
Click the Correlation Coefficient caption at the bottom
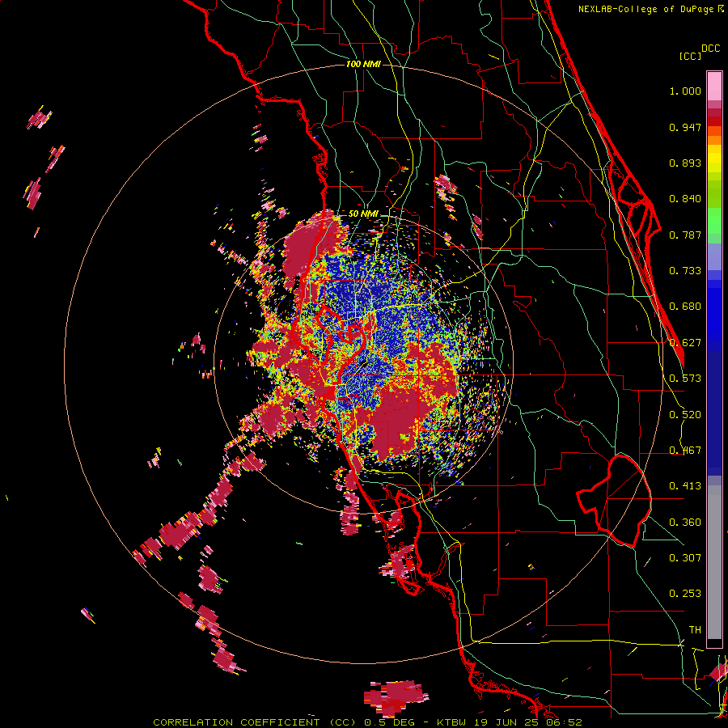tap(367, 722)
